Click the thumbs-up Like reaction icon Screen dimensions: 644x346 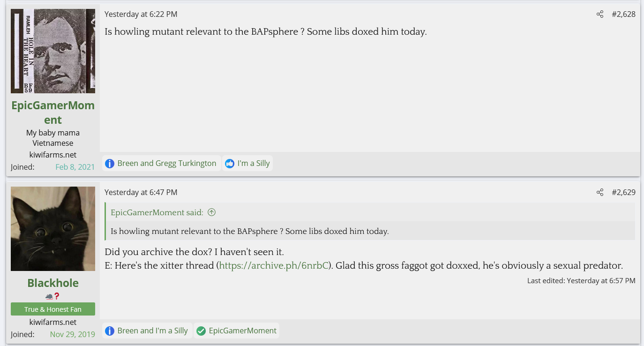pyautogui.click(x=230, y=164)
